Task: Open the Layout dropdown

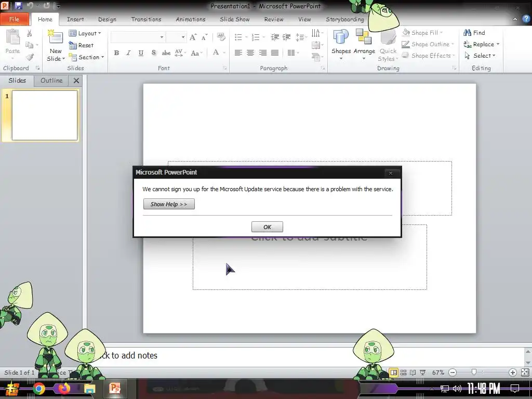Action: pos(85,33)
